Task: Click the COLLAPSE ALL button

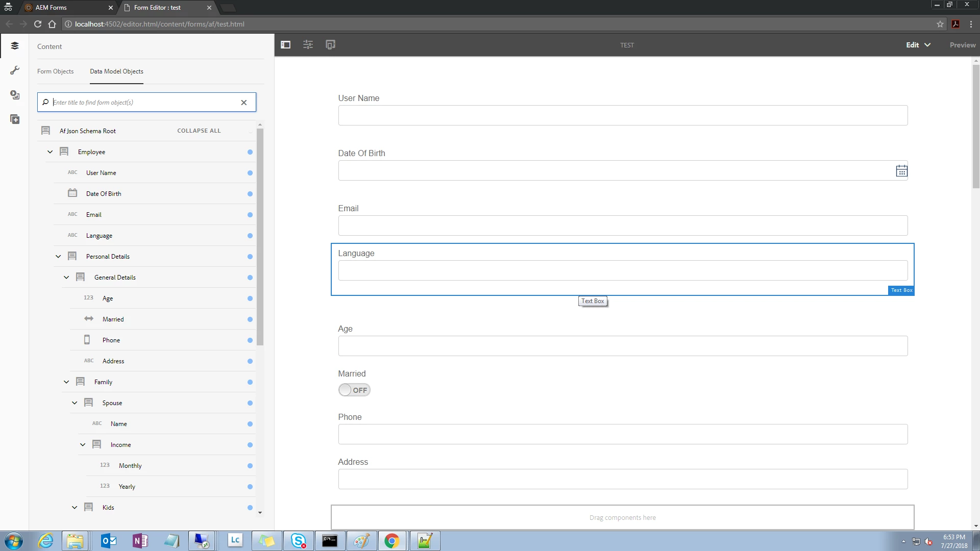Action: [x=199, y=131]
